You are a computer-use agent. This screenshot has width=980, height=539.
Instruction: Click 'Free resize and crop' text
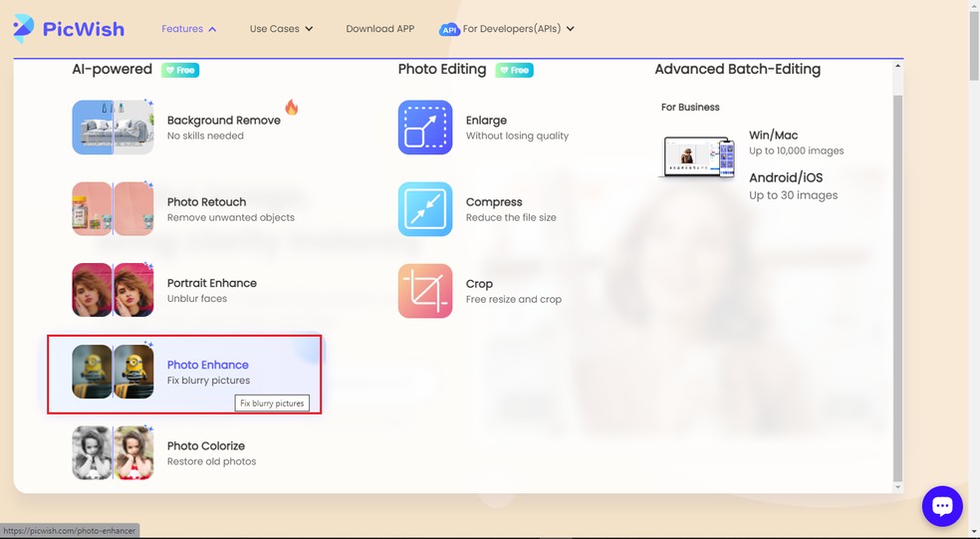coord(513,300)
